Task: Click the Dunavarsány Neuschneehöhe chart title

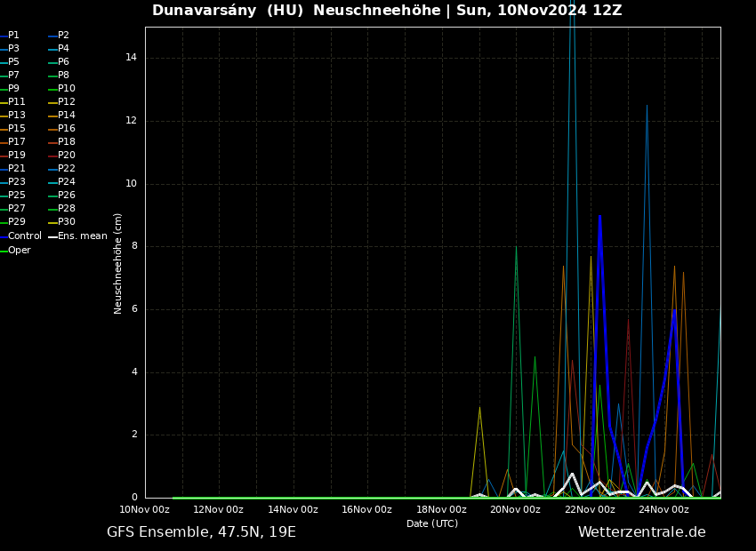Action: pos(387,11)
